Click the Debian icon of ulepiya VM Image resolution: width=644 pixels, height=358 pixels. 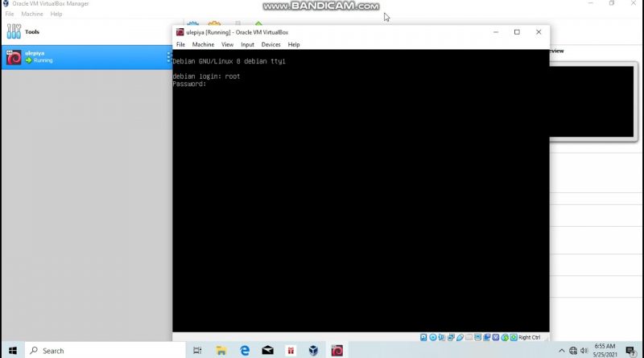pos(14,57)
